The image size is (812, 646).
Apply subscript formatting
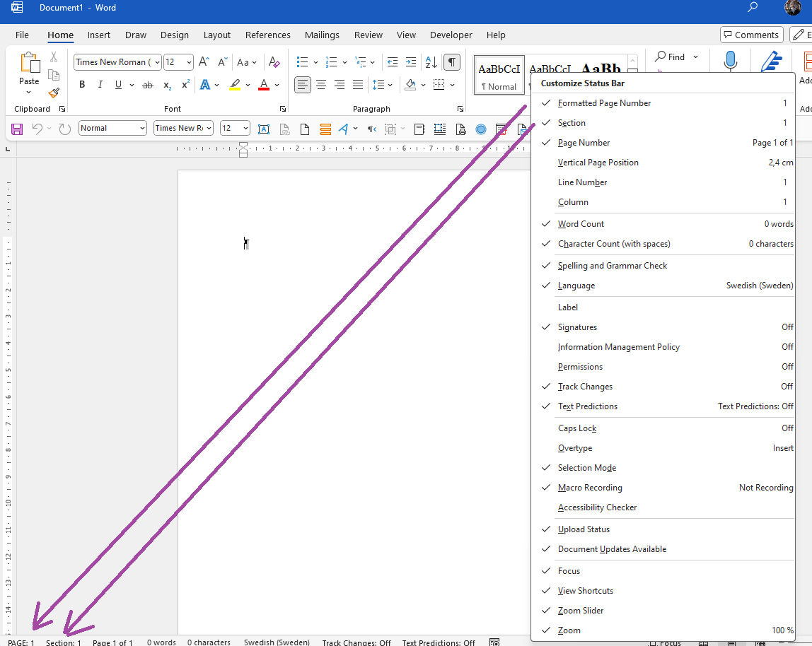point(167,86)
